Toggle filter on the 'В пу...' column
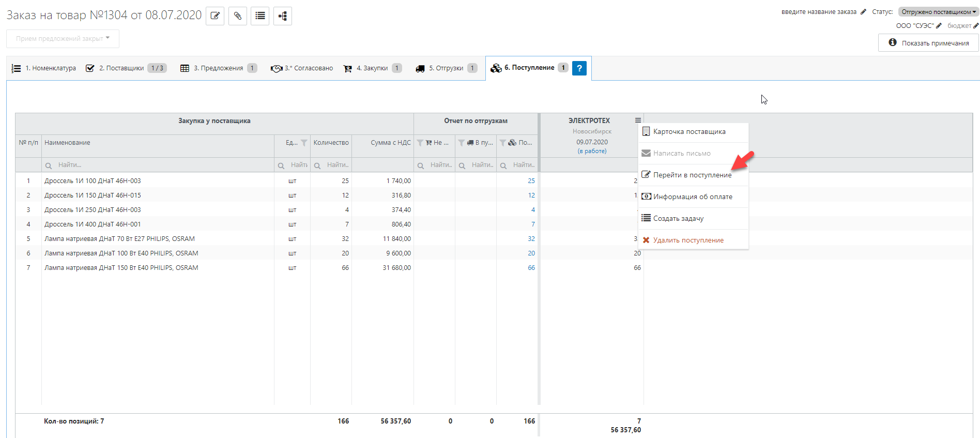 (x=461, y=143)
